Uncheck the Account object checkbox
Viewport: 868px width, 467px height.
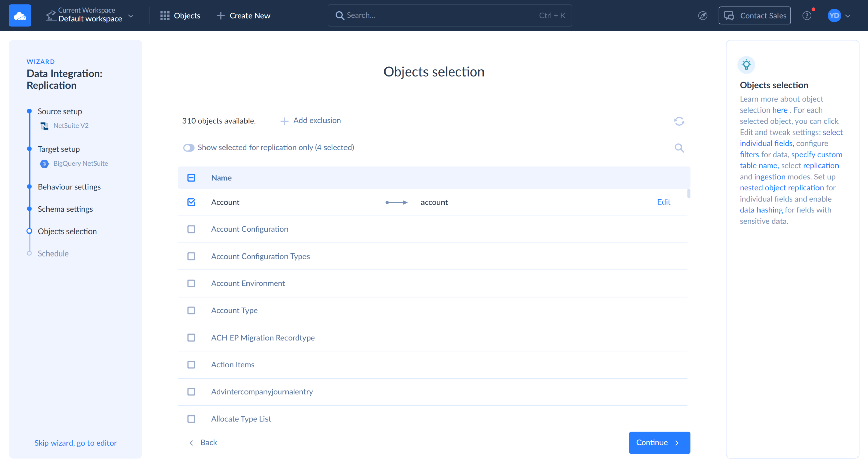tap(191, 202)
